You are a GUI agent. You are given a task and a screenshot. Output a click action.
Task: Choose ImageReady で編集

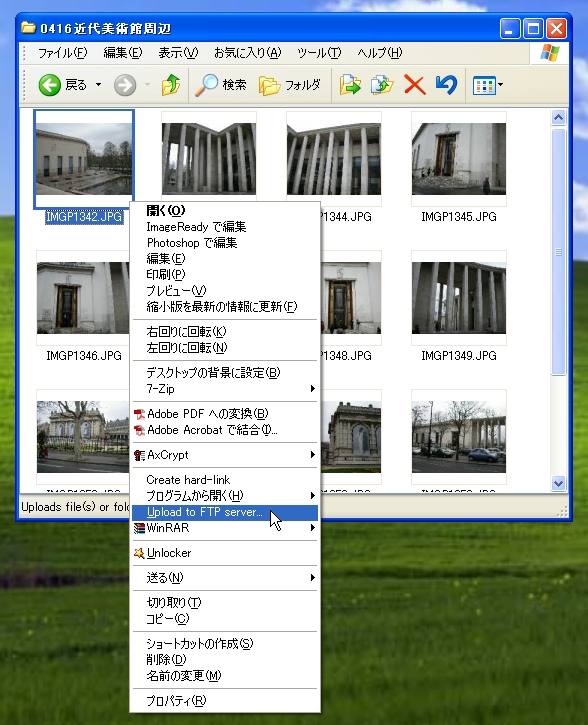(x=225, y=227)
